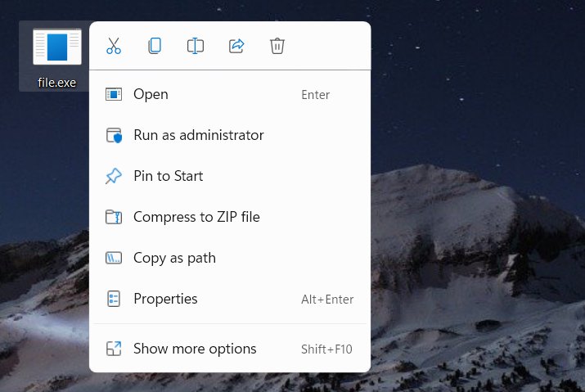Screen dimensions: 585x392
Task: Click the pushpin icon beside Pin to Start
Action: coord(114,176)
